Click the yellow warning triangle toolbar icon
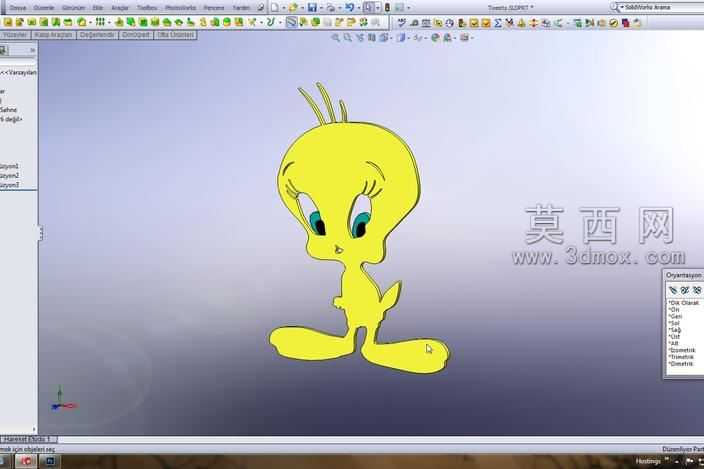The image size is (704, 469). (521, 23)
